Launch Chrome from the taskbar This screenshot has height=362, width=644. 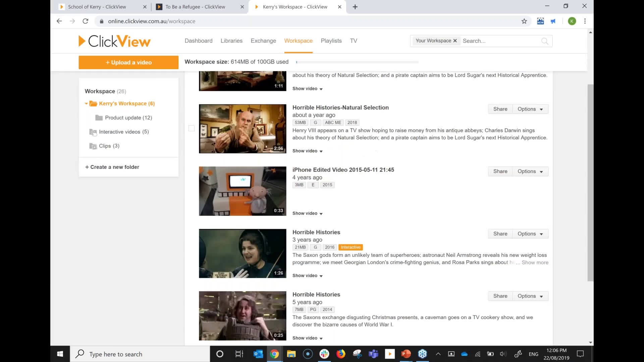[x=274, y=354]
